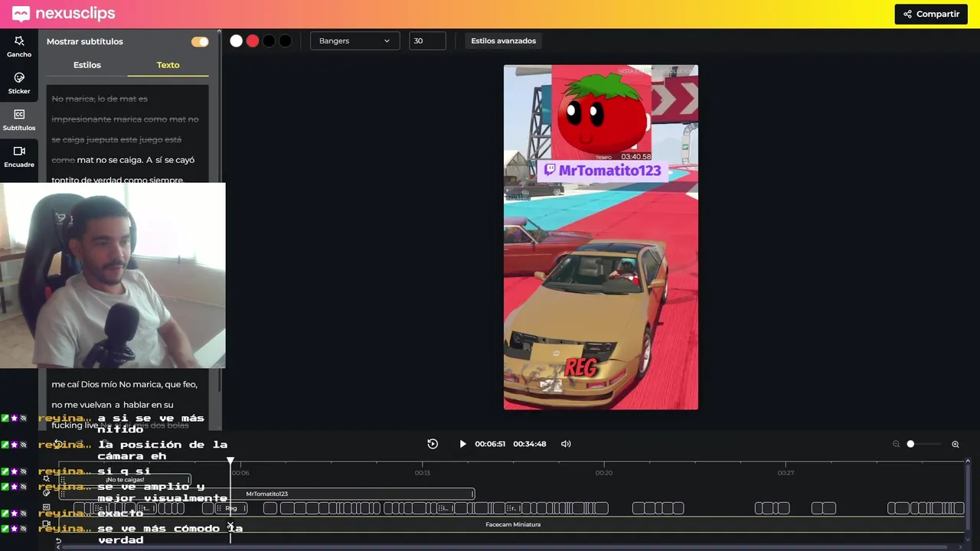Click the line "me caí Dios mío No marica, que feo,"
Screen dimensions: 980x551
pyautogui.click(x=124, y=384)
